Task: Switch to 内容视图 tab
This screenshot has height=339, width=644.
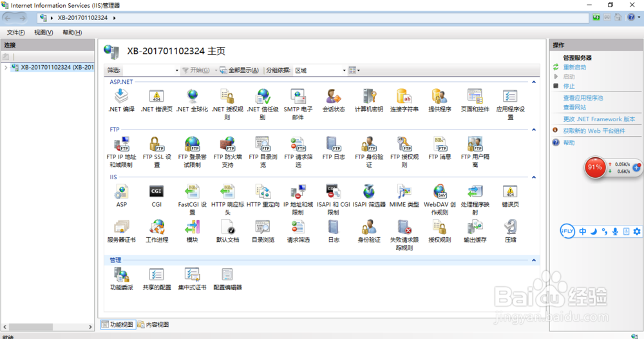Action: pyautogui.click(x=153, y=325)
